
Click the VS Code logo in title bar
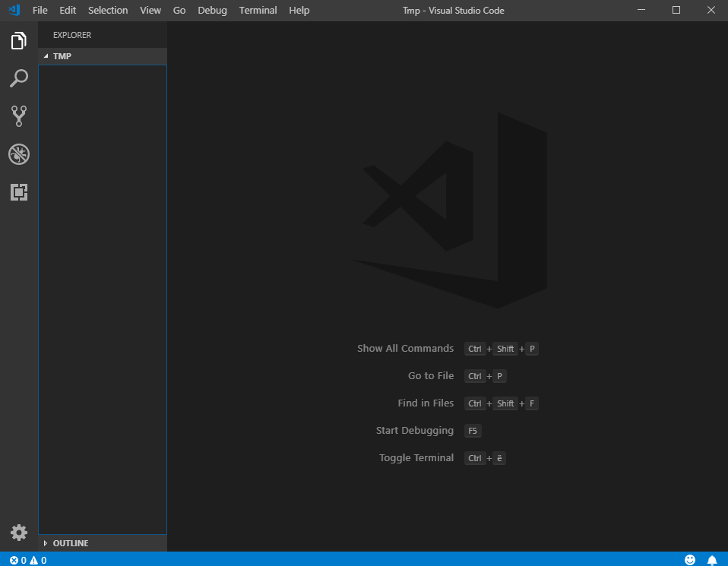[x=14, y=10]
